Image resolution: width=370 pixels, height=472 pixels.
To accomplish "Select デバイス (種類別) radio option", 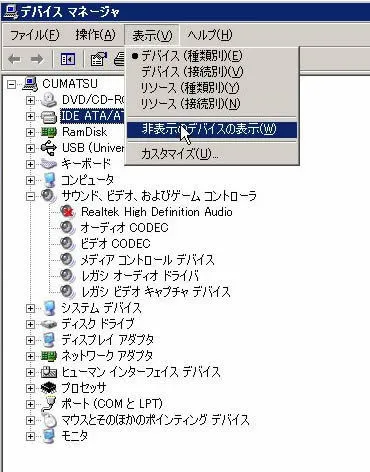I will [x=191, y=56].
